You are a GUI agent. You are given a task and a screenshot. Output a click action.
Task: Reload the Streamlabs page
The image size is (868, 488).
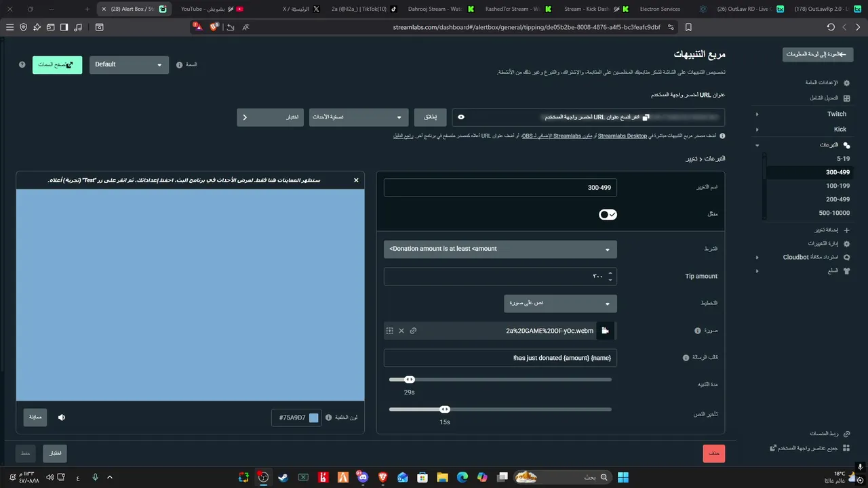click(x=831, y=27)
